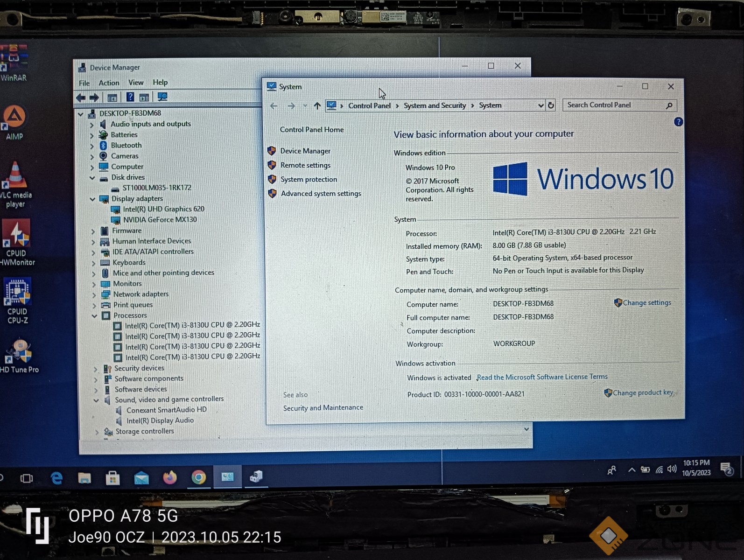
Task: Select NVIDIA GeForce MX130 device
Action: (x=160, y=220)
